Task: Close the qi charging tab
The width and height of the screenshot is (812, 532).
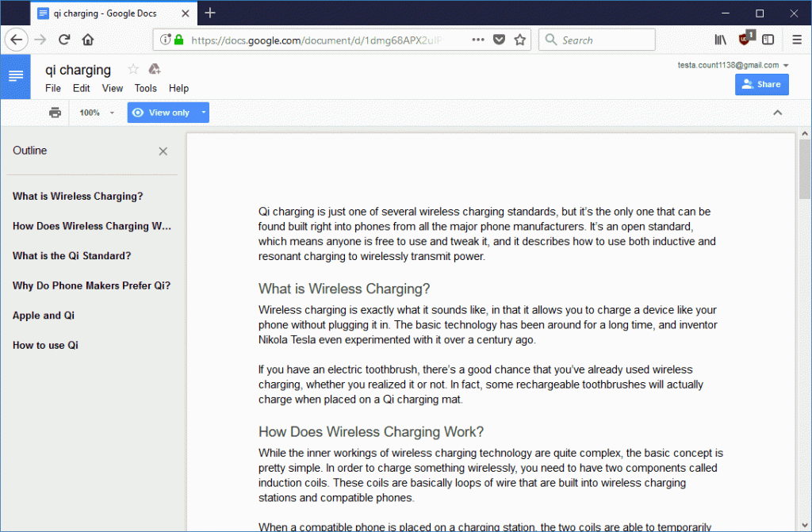Action: coord(186,13)
